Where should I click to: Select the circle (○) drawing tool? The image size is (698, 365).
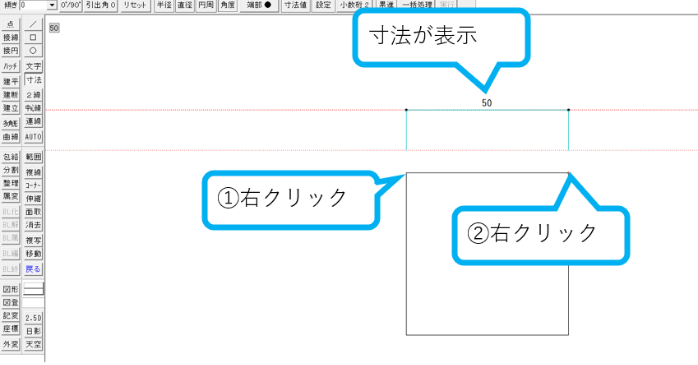(33, 51)
